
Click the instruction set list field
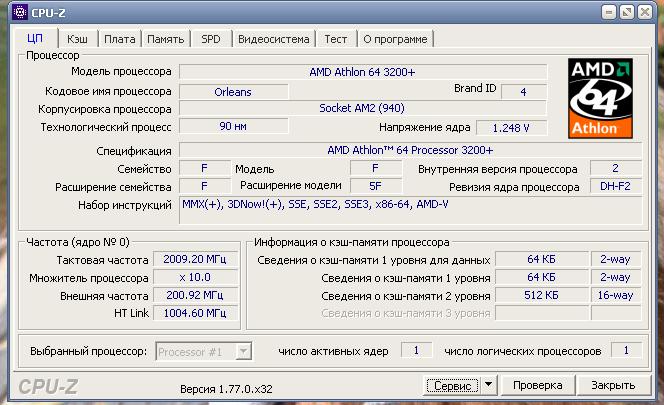[x=410, y=210]
